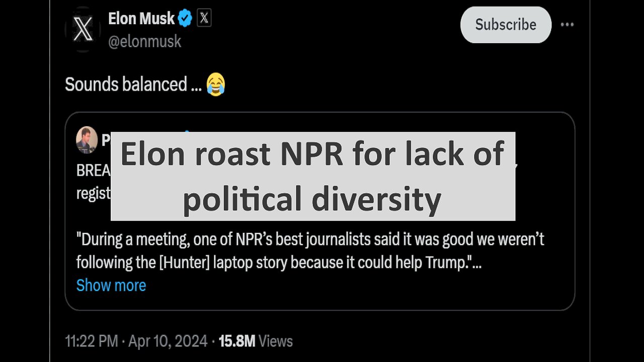Click the Apr 10, 2024 date

tap(168, 341)
